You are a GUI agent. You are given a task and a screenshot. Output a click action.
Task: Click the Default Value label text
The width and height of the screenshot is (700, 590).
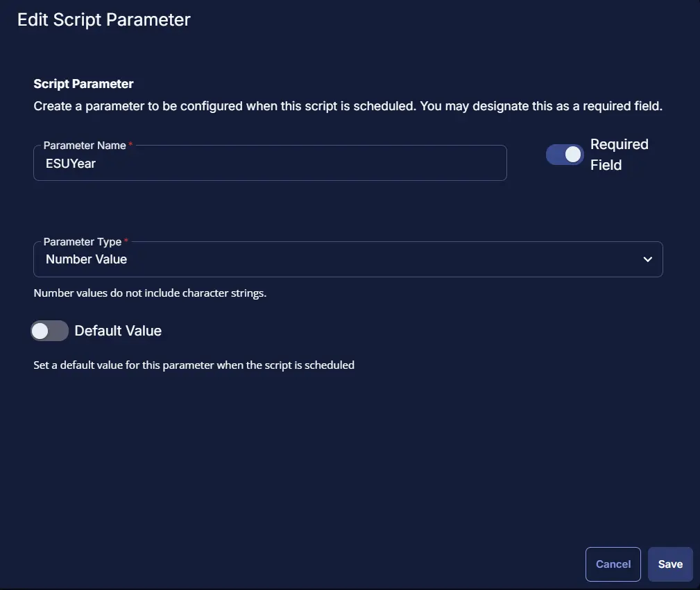pos(118,331)
